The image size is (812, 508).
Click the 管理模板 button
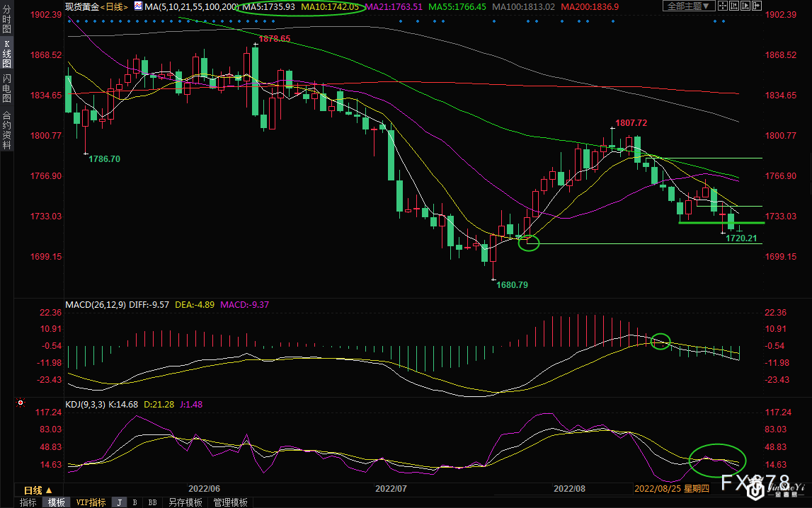(x=230, y=502)
